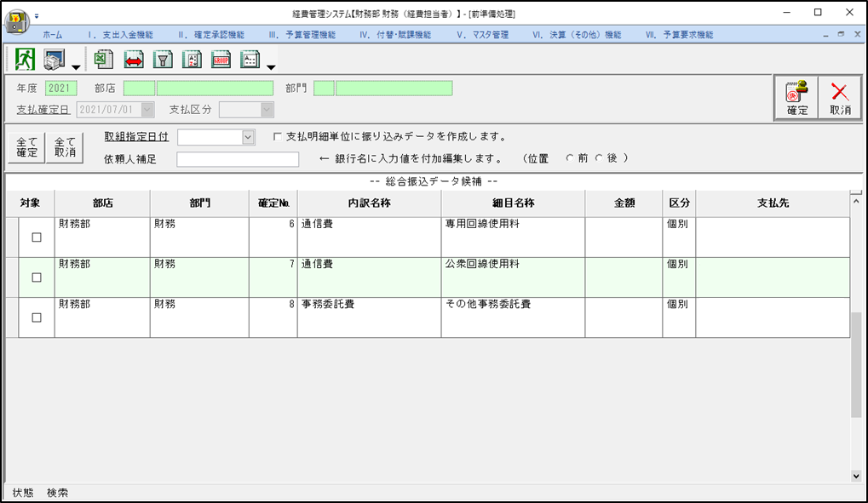Viewport: 868px width, 503px height.
Task: Click the 事務委託費 cell
Action: [369, 317]
